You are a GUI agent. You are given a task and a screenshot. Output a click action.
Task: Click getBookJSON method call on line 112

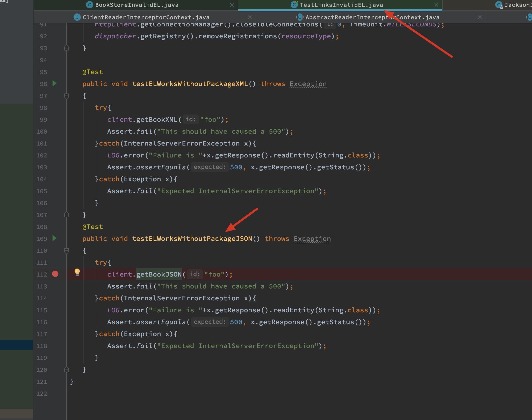pyautogui.click(x=159, y=274)
